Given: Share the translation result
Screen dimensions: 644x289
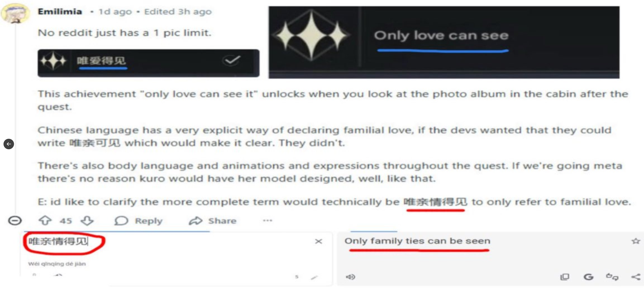Looking at the screenshot, I should (636, 277).
